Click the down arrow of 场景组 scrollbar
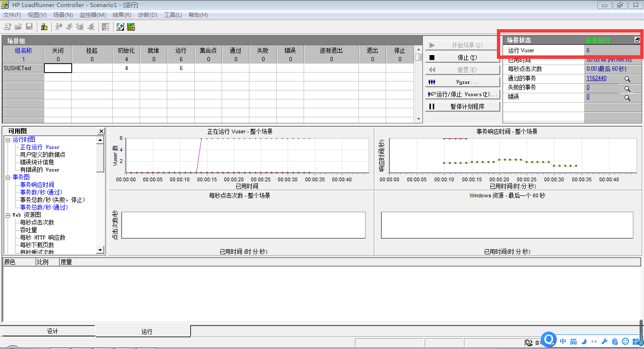The width and height of the screenshot is (644, 349). click(x=418, y=119)
